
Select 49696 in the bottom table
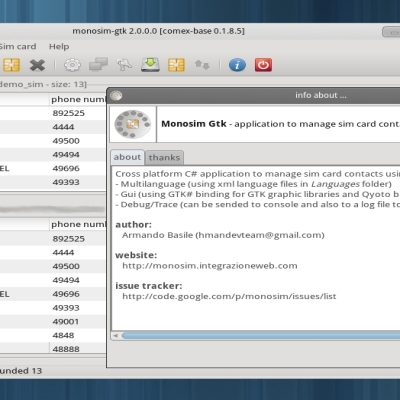pyautogui.click(x=66, y=294)
